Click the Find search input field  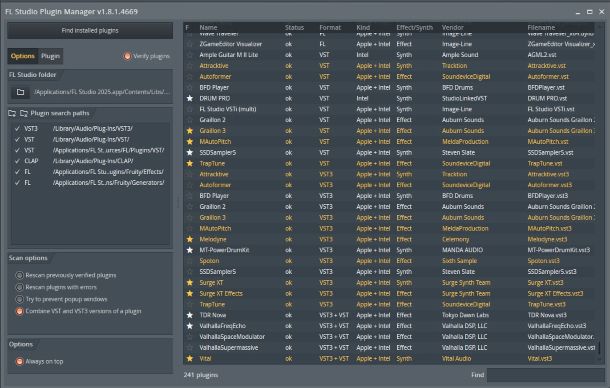coord(545,375)
